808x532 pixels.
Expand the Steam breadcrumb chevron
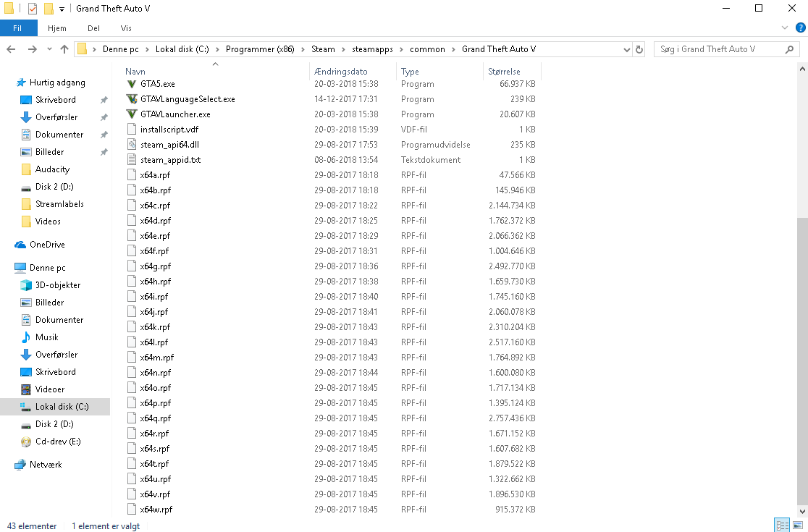tap(344, 49)
